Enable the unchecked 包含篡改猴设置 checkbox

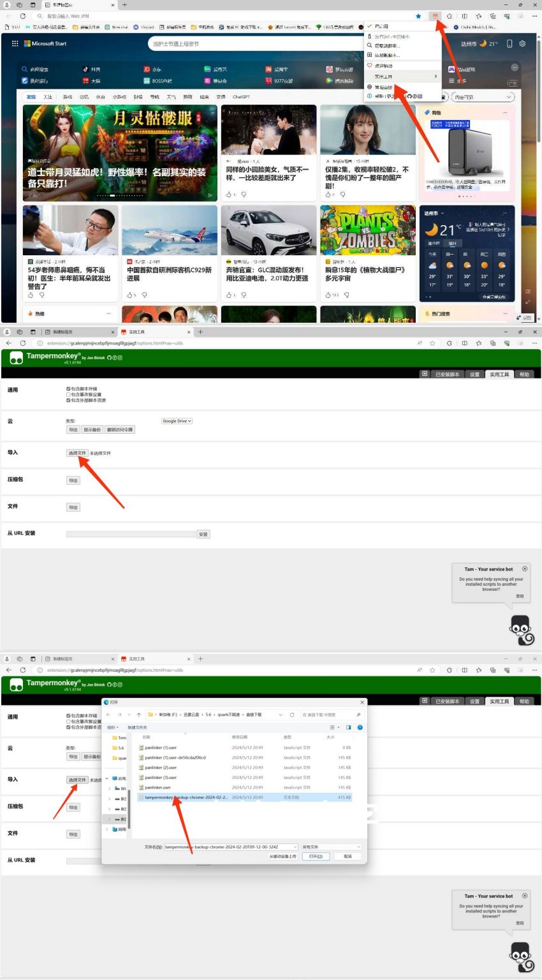point(68,394)
